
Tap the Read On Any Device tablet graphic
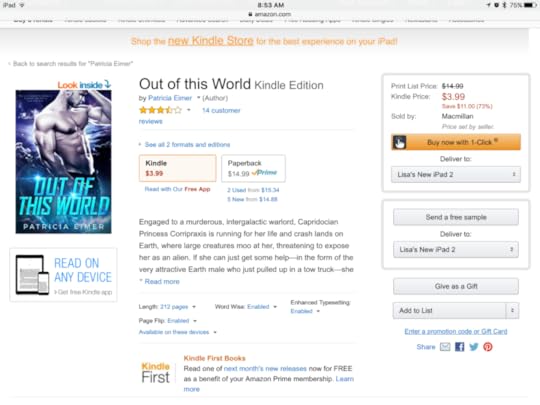(x=32, y=275)
